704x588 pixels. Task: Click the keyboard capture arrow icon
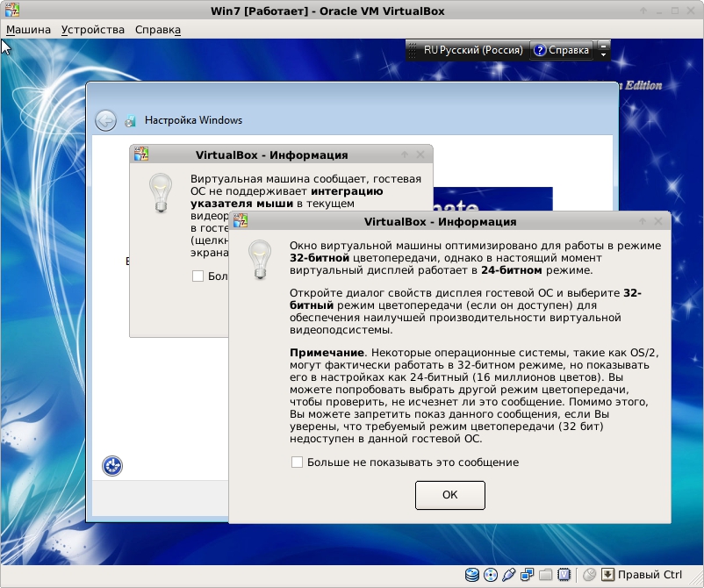click(x=607, y=575)
